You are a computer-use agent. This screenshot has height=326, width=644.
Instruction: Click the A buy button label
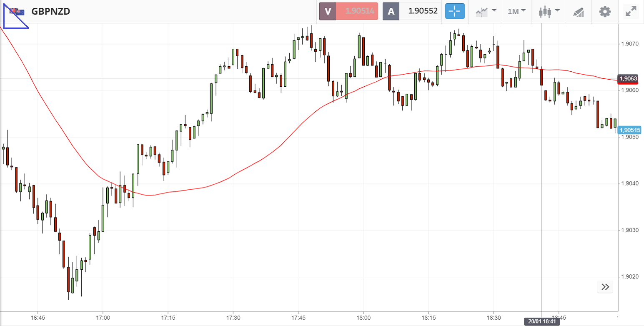(391, 11)
